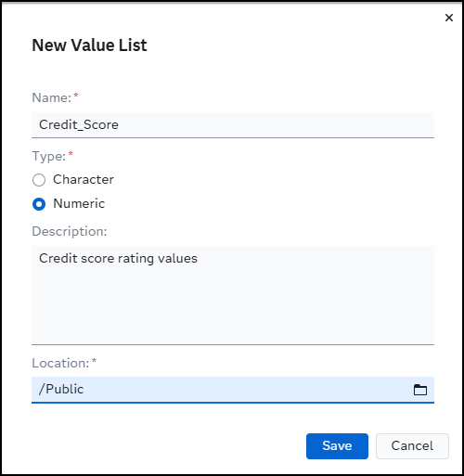Click the "Credit score rating values" description text
This screenshot has height=476, width=464.
[118, 259]
